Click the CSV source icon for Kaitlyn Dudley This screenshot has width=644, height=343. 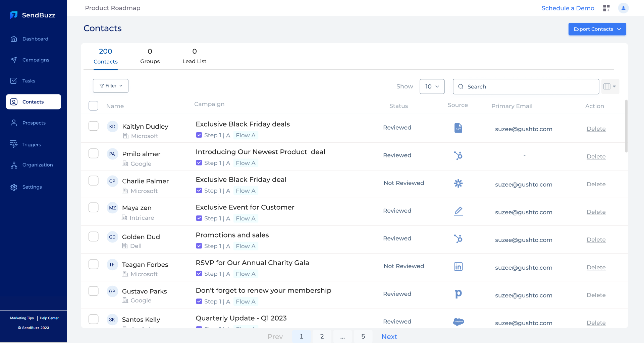(458, 128)
